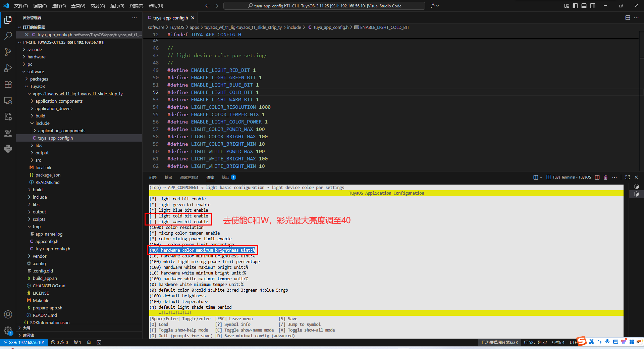Screen dimensions: 644x349
Task: Open the Remote Explorer view
Action: pyautogui.click(x=8, y=100)
